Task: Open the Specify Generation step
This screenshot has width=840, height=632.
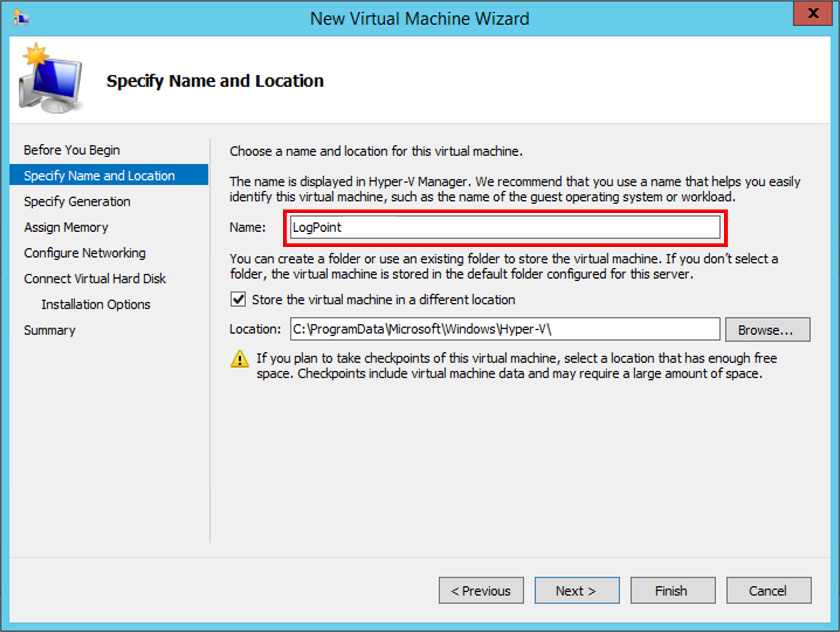Action: pos(77,201)
